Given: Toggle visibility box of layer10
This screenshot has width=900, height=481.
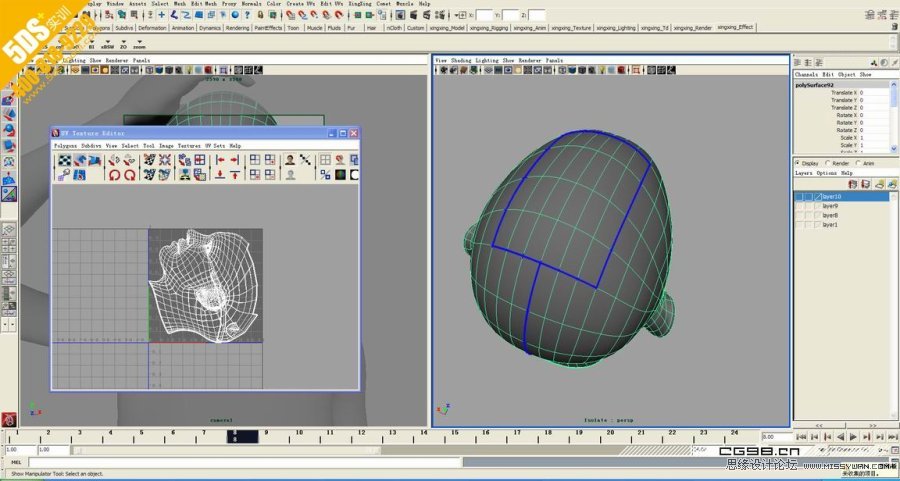Looking at the screenshot, I should (800, 197).
